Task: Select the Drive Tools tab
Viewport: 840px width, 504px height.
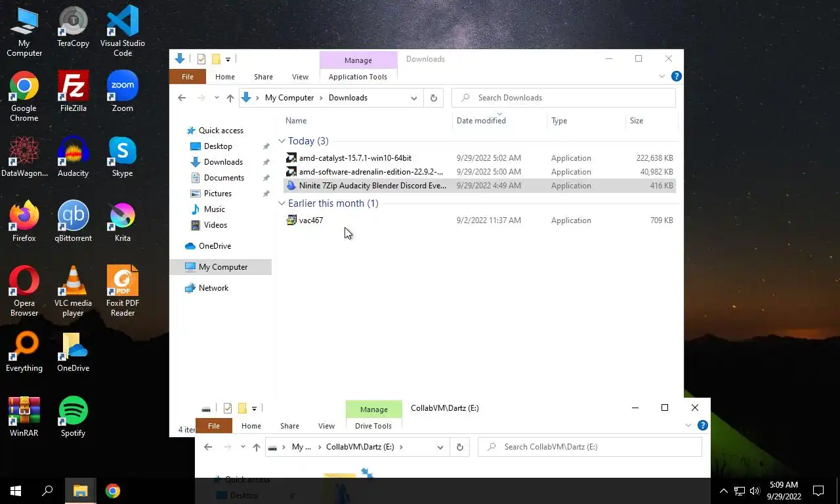Action: coord(373,426)
